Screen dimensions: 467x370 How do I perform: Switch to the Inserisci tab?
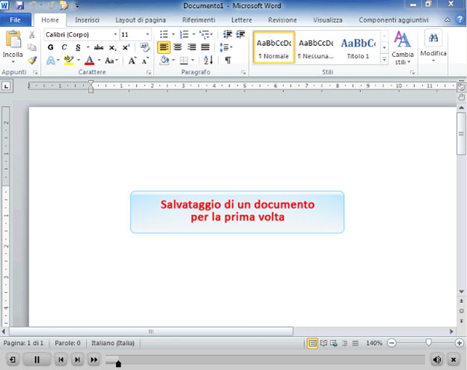coord(87,20)
